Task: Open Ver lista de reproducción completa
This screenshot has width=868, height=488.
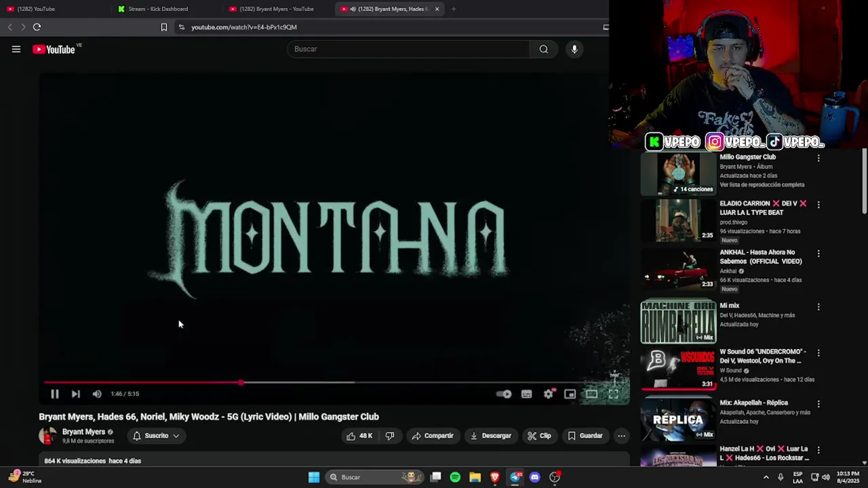Action: coord(762,184)
